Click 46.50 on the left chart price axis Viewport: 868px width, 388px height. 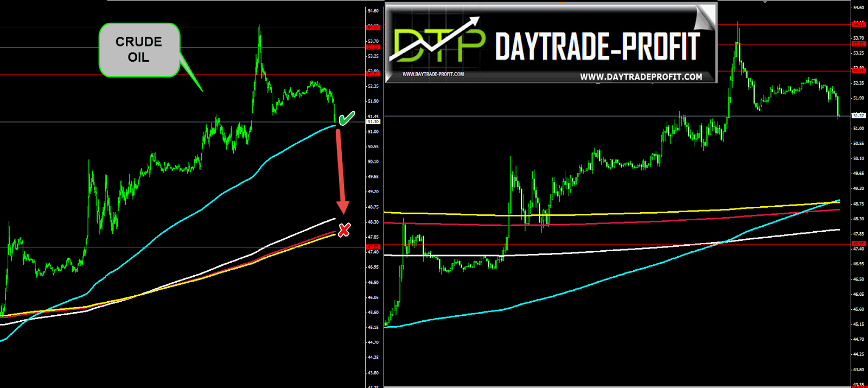[373, 283]
